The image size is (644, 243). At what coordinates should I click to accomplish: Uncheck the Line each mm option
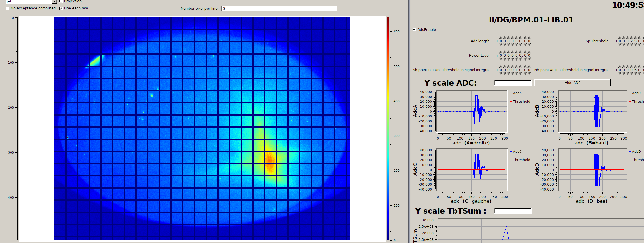61,8
